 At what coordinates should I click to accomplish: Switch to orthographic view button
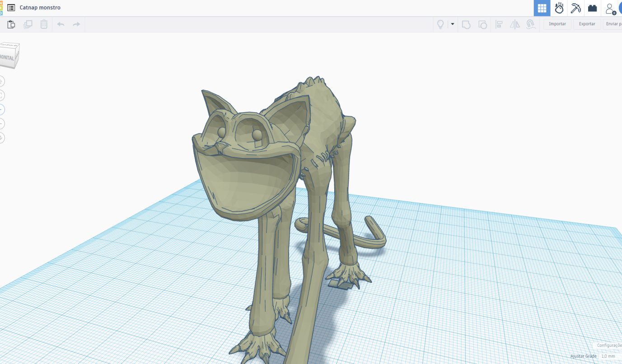pyautogui.click(x=1, y=138)
